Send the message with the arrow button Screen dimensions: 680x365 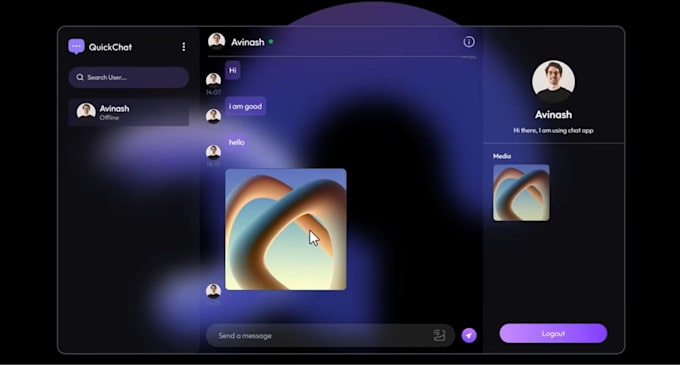tap(469, 335)
